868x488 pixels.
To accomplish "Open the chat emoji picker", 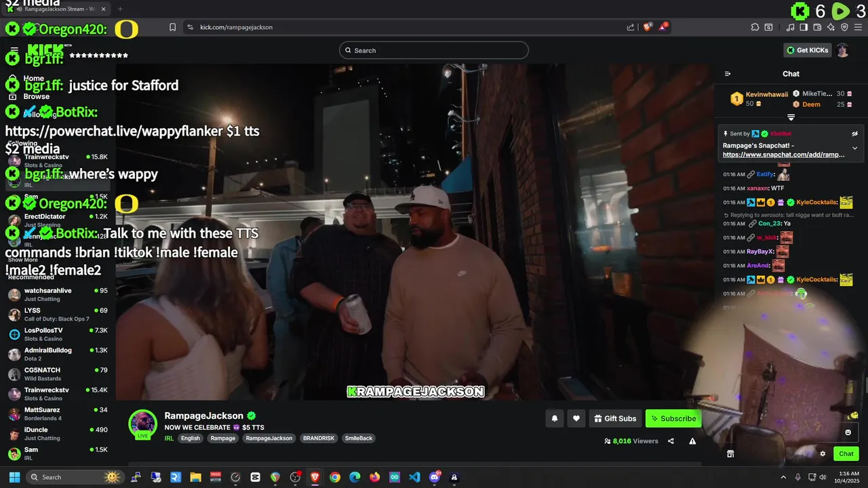I will tap(848, 432).
